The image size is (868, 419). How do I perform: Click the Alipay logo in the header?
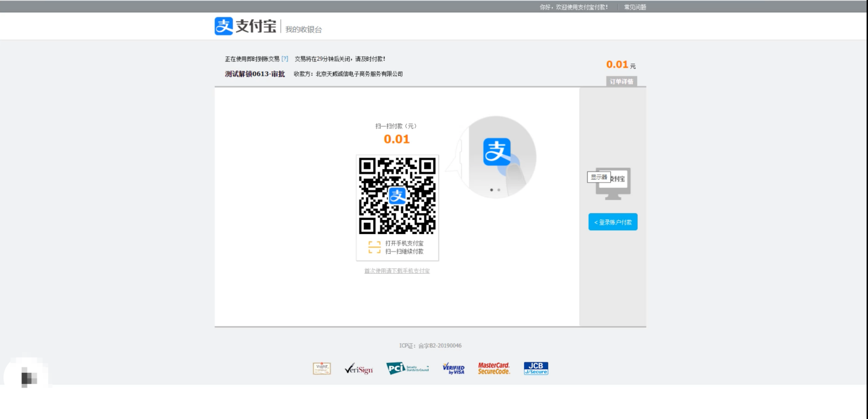(245, 26)
